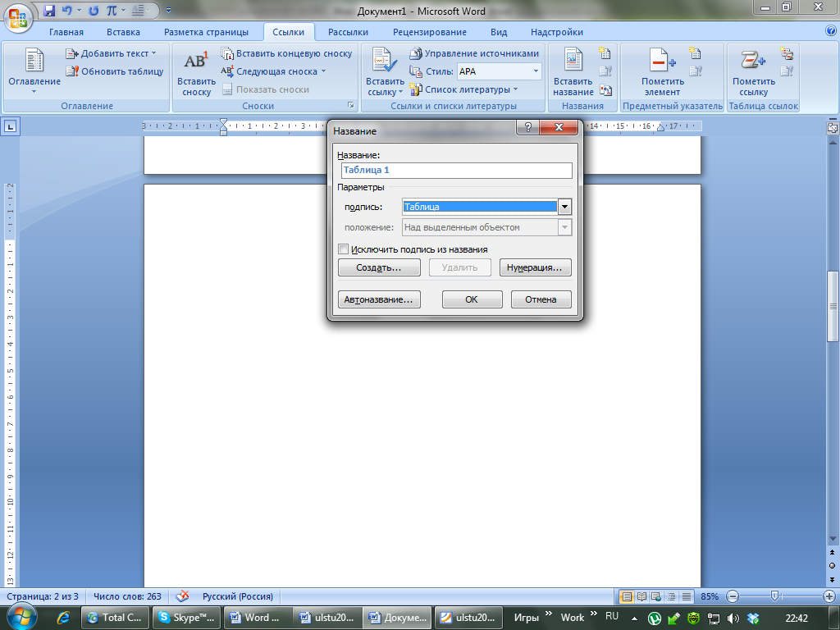
Task: Switch to the Главная tab
Action: 66,32
